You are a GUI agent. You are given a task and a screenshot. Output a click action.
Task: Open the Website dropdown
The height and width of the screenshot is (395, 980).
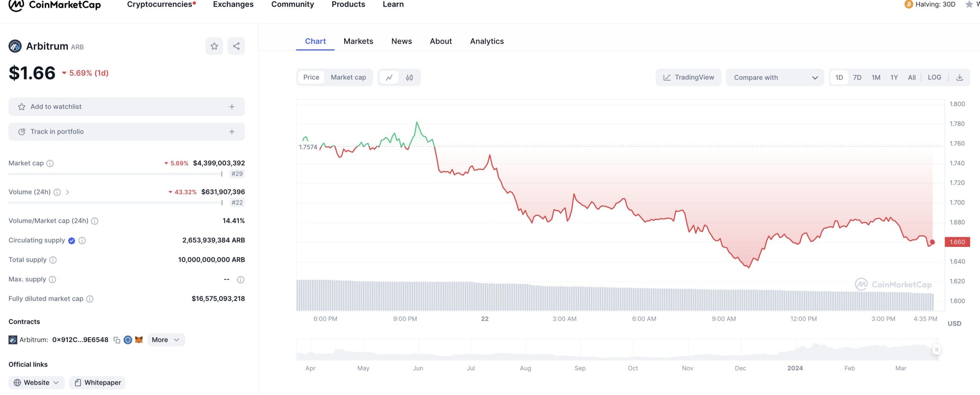(x=36, y=382)
